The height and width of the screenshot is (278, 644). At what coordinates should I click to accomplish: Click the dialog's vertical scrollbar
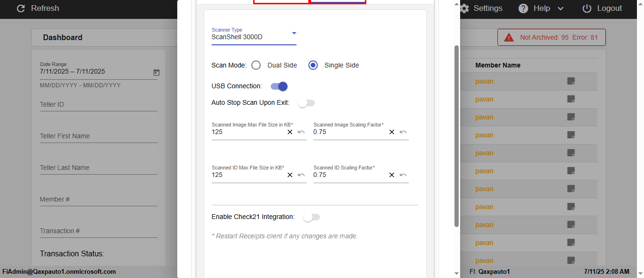coord(456,136)
